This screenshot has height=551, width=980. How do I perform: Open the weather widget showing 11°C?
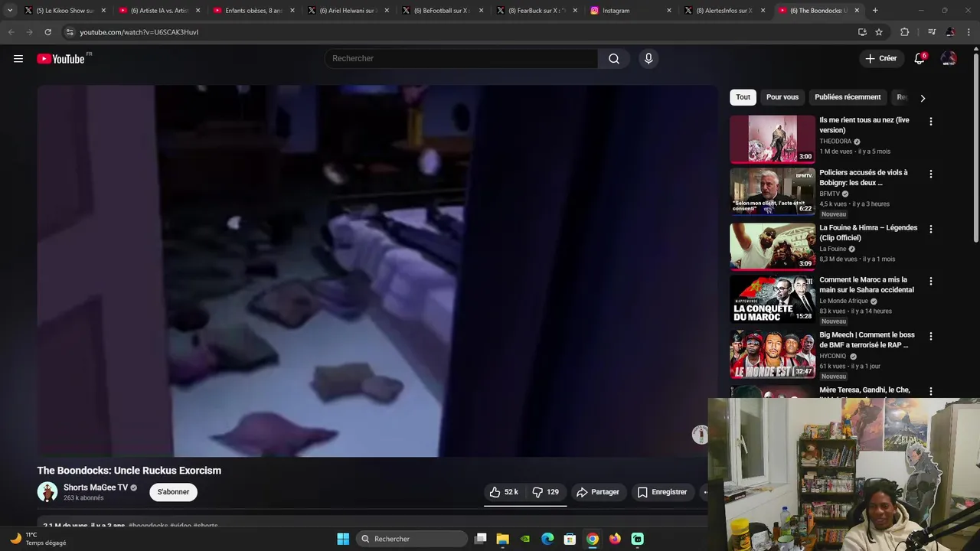pyautogui.click(x=38, y=539)
